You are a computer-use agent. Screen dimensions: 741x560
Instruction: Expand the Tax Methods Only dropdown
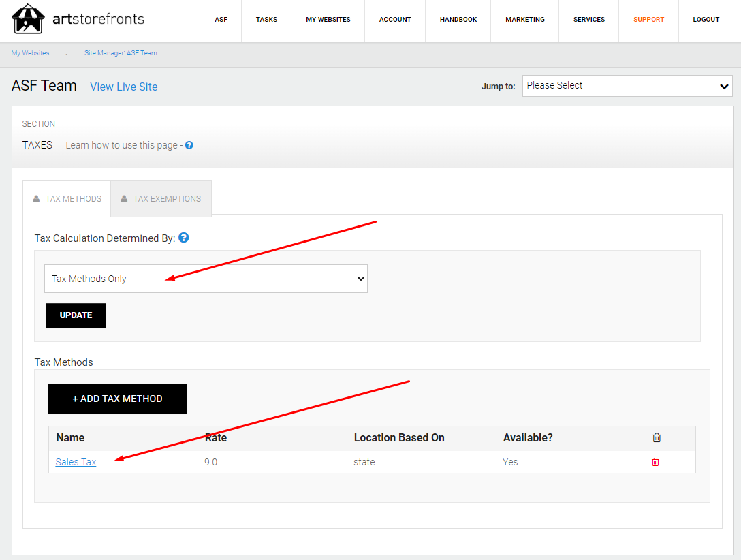pos(206,279)
